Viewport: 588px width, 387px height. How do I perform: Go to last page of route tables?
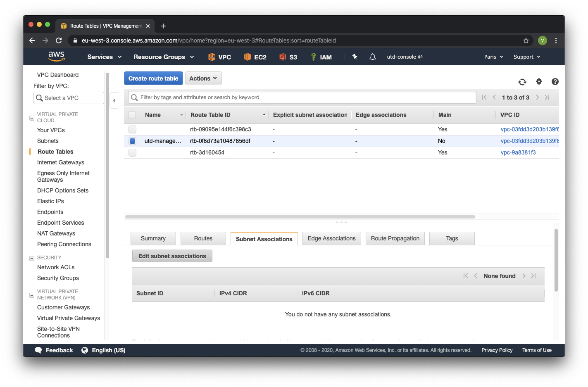pyautogui.click(x=547, y=97)
